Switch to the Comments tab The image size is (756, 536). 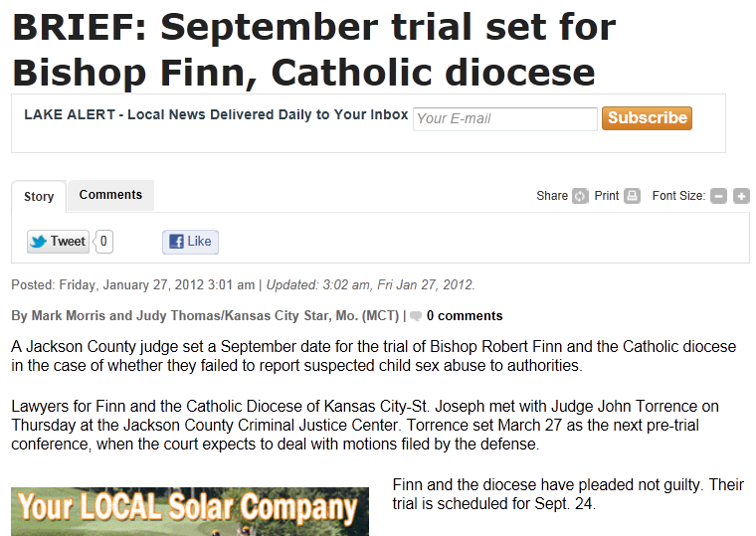point(110,195)
